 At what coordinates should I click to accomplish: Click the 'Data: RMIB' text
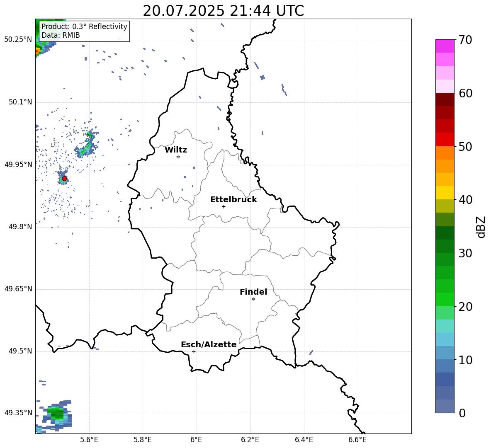pyautogui.click(x=61, y=35)
